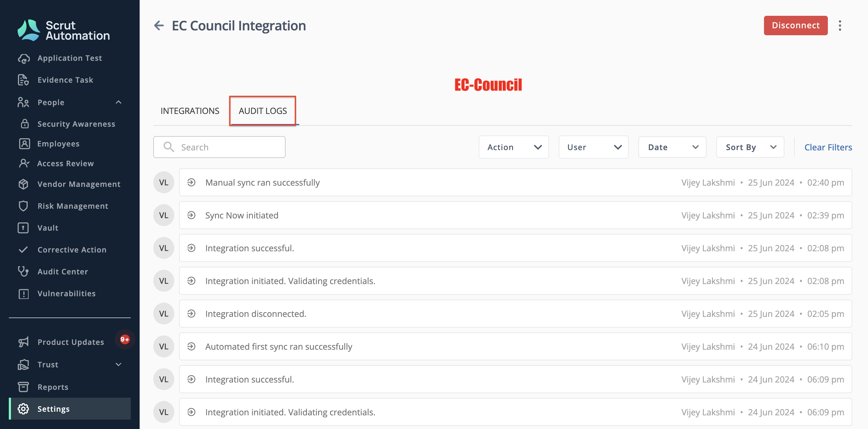868x429 pixels.
Task: Expand the Trust section chevron
Action: 118,364
